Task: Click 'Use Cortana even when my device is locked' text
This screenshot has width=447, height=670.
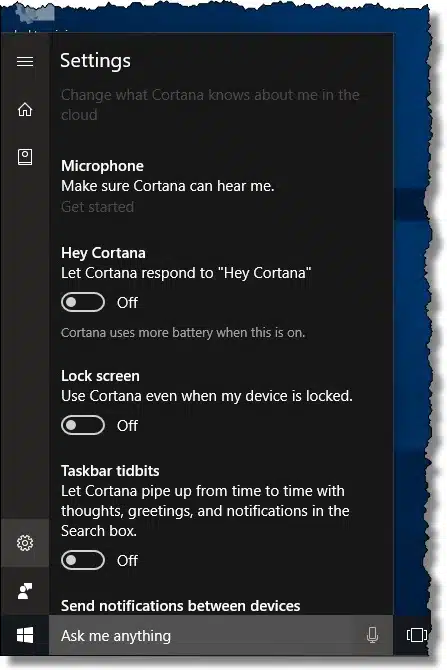Action: point(207,396)
